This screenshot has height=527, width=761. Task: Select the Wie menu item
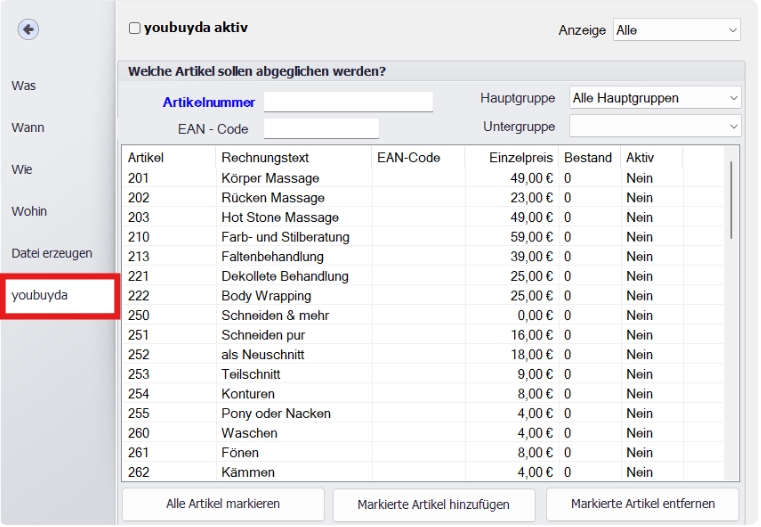(22, 169)
